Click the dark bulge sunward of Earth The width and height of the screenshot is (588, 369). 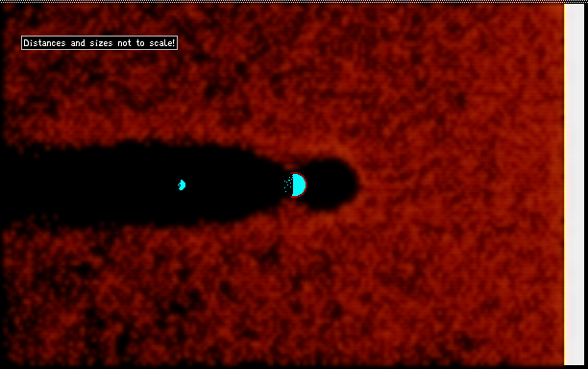[x=331, y=184]
